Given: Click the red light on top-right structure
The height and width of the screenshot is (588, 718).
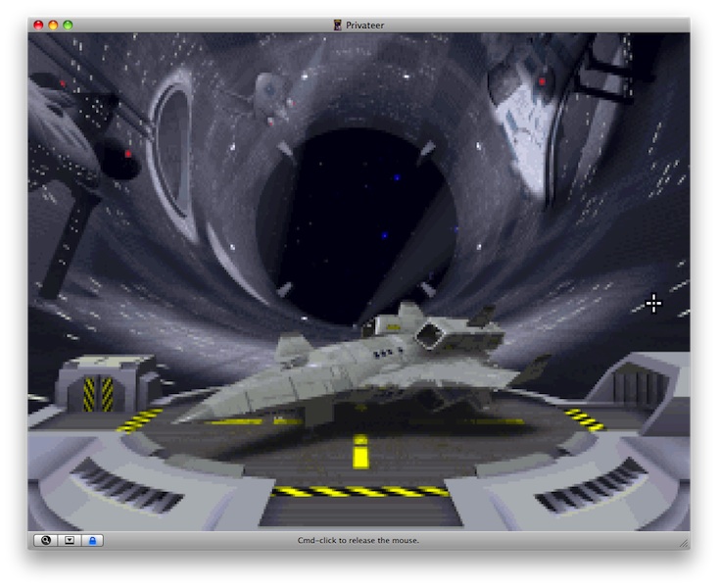Looking at the screenshot, I should tap(541, 82).
